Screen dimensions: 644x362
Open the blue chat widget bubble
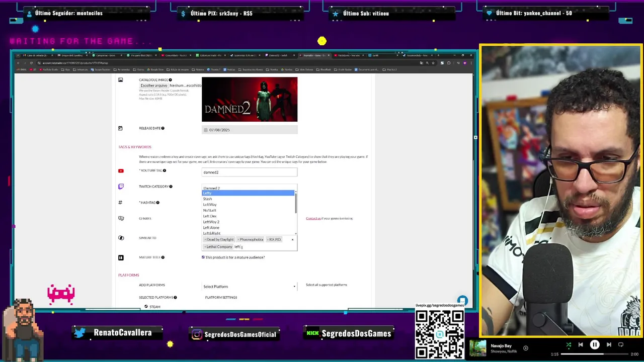pyautogui.click(x=462, y=301)
